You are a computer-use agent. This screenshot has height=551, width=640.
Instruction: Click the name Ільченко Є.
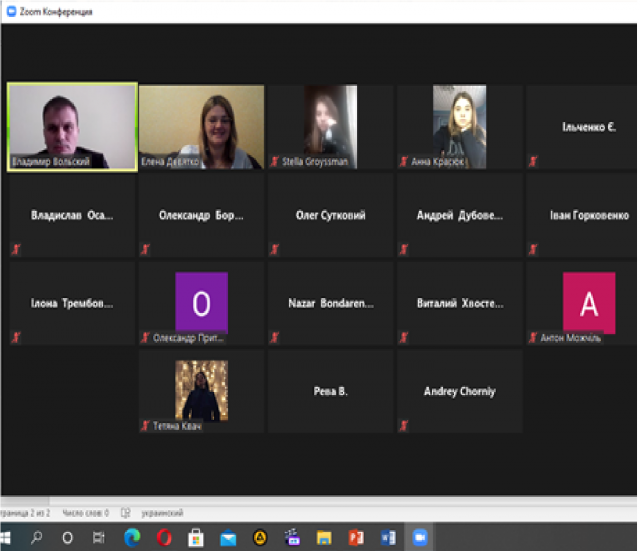589,127
